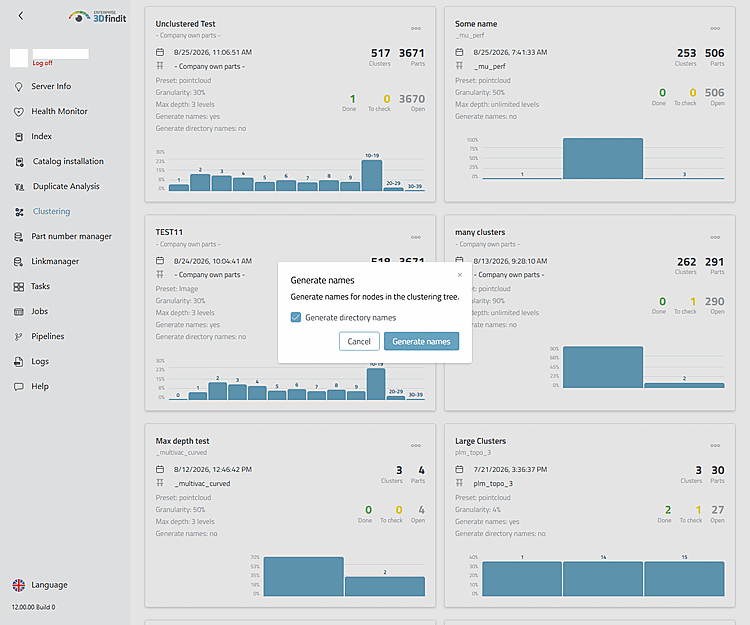Click catalog icon beside _mu_perf
This screenshot has width=750, height=625.
[460, 66]
